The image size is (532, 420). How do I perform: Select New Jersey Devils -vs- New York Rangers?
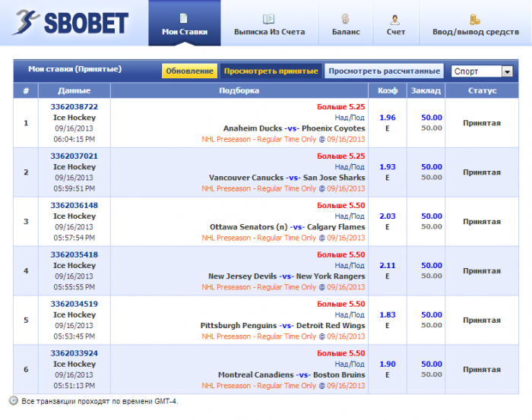click(287, 276)
